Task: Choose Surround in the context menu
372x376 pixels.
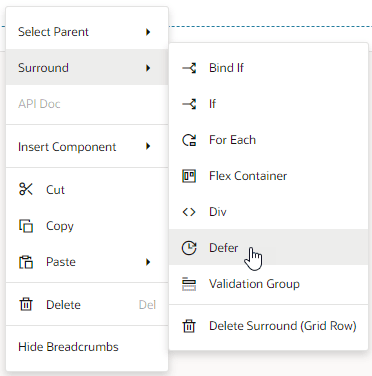Action: [x=87, y=67]
